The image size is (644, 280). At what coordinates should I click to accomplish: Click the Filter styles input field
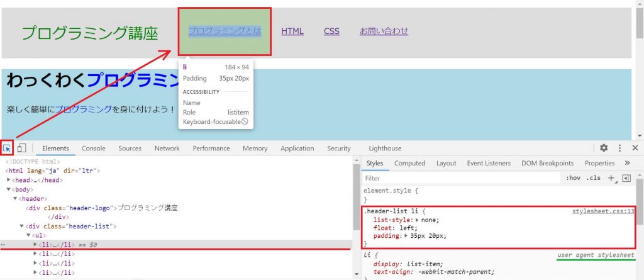[462, 178]
